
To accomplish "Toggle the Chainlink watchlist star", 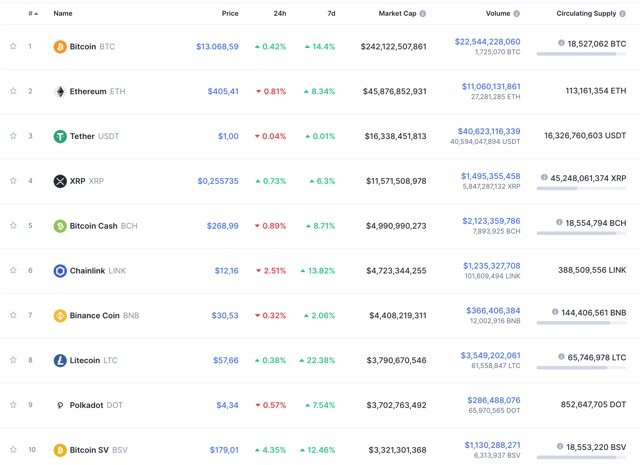I will point(13,270).
